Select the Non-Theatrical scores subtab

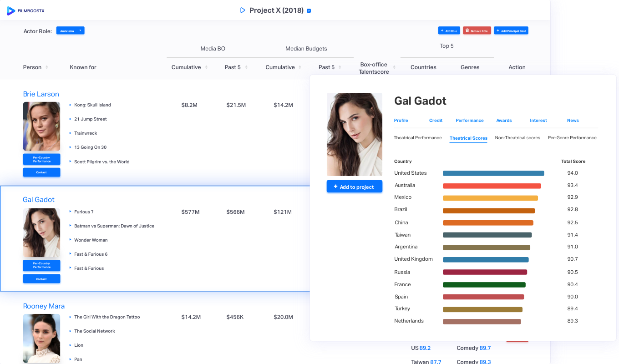point(517,138)
